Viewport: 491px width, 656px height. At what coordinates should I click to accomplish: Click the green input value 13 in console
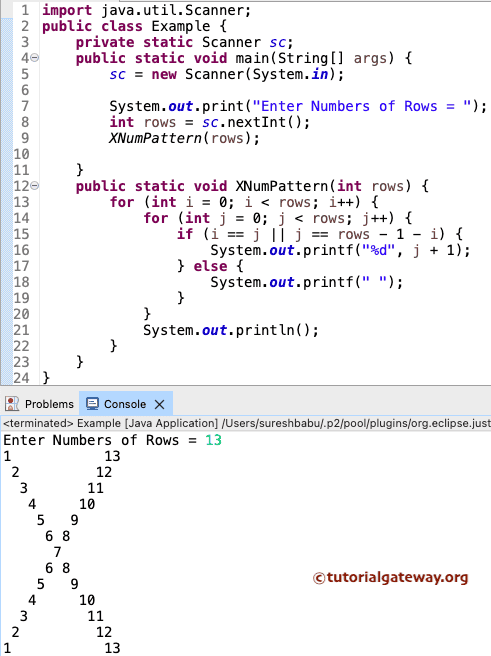(x=213, y=440)
